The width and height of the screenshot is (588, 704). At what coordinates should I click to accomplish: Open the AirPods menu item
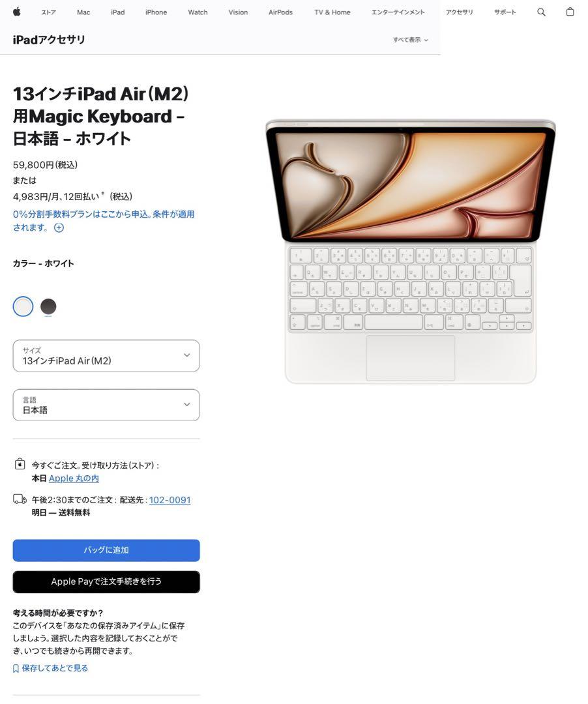click(280, 12)
